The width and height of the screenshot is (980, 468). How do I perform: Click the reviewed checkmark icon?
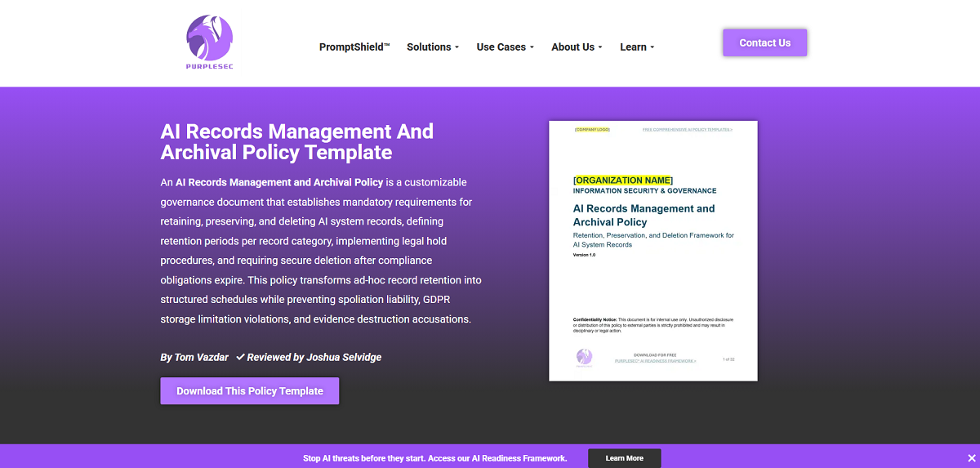[x=240, y=357]
